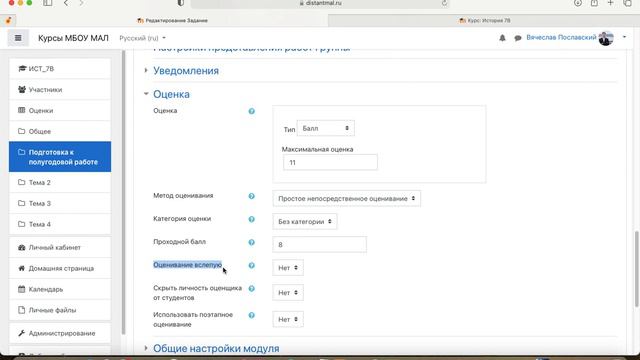Open the Общее section in sidebar
The height and width of the screenshot is (360, 640).
click(x=60, y=131)
